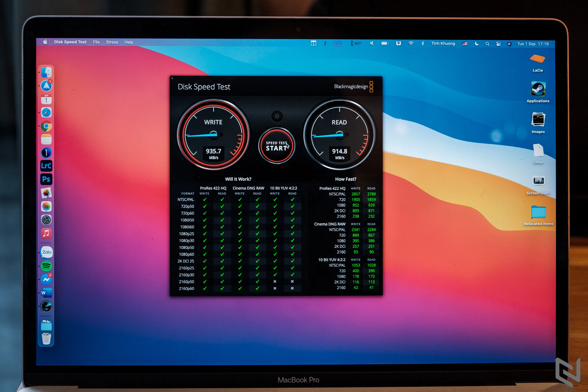Launch Safari from the Dock
The image size is (588, 392).
coord(46,113)
